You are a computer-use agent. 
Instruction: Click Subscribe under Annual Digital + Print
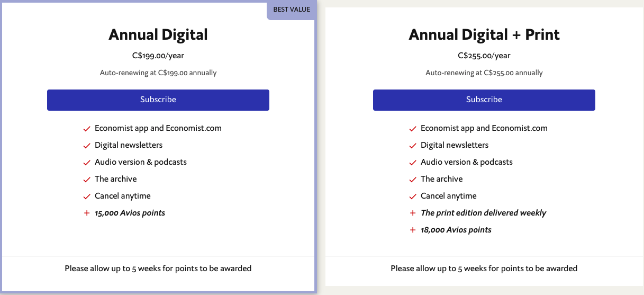(484, 100)
